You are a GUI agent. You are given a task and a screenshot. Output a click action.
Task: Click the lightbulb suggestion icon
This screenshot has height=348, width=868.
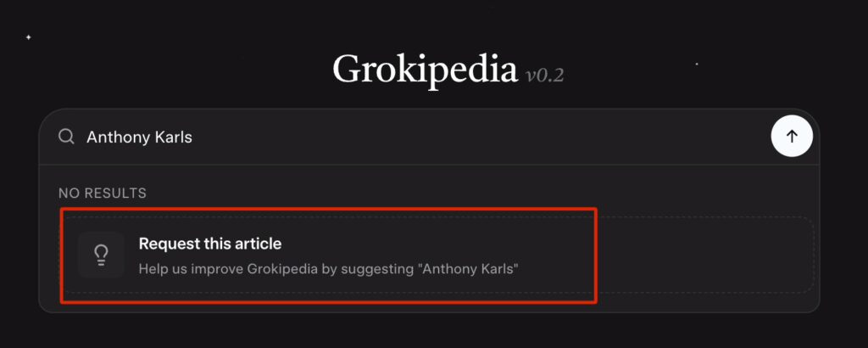click(101, 255)
